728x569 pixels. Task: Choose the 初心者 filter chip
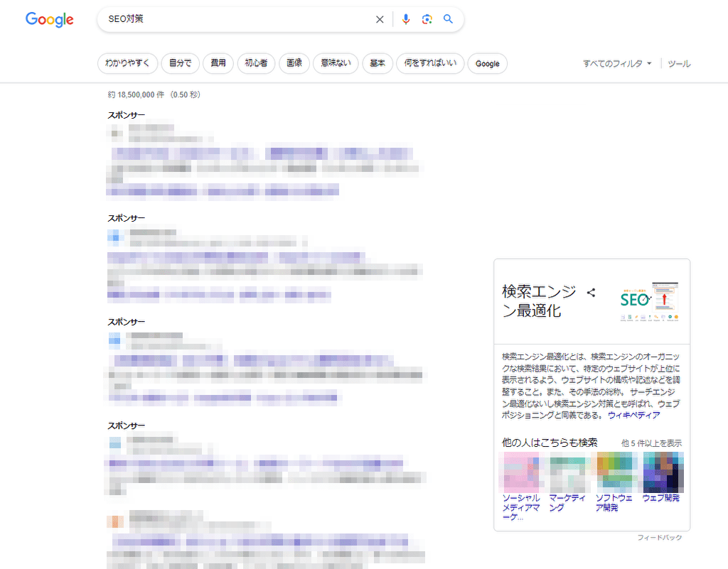256,64
